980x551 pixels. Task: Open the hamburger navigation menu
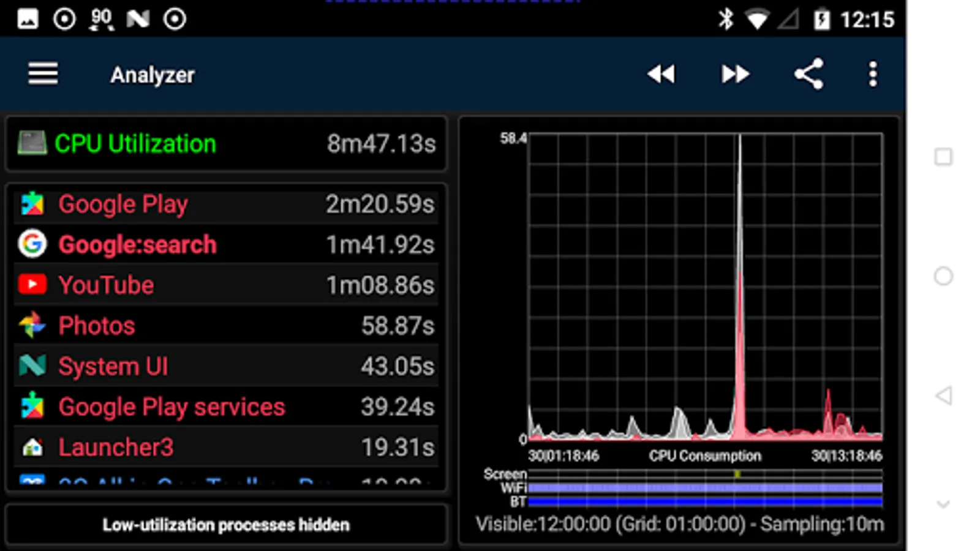43,74
